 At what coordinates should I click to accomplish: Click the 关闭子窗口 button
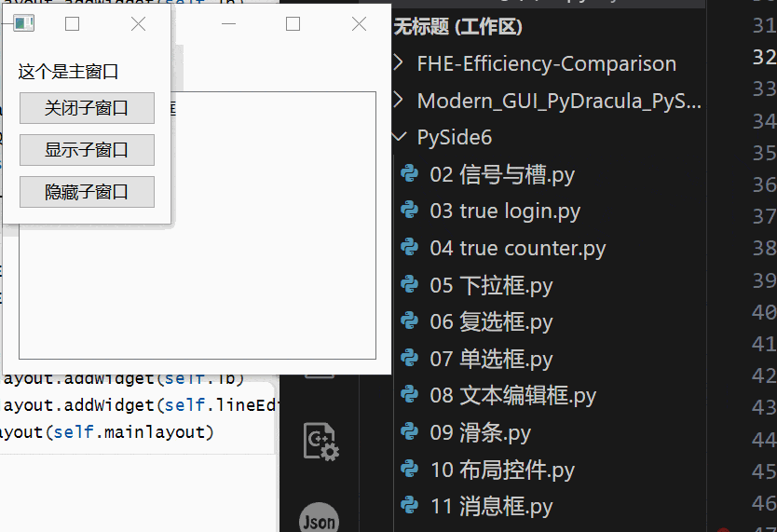(87, 108)
